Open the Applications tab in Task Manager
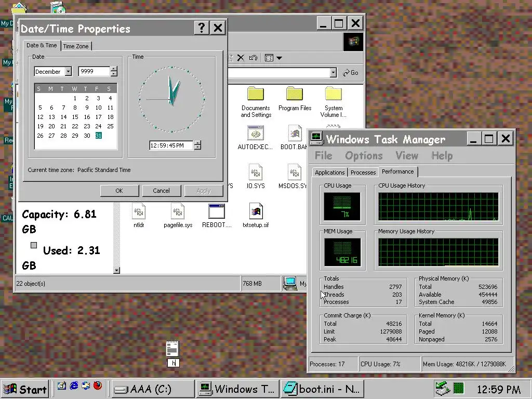The height and width of the screenshot is (399, 532). click(x=329, y=172)
